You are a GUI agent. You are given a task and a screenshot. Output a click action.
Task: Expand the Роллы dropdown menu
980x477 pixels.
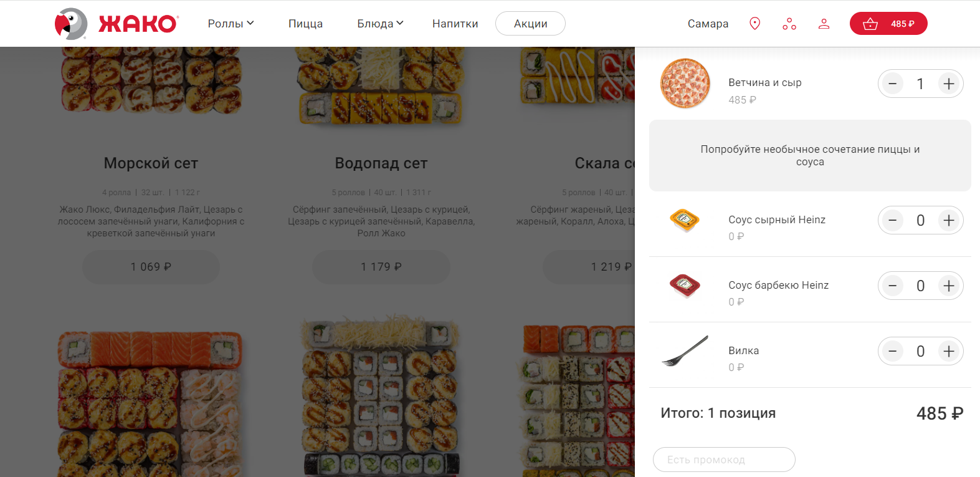(231, 24)
